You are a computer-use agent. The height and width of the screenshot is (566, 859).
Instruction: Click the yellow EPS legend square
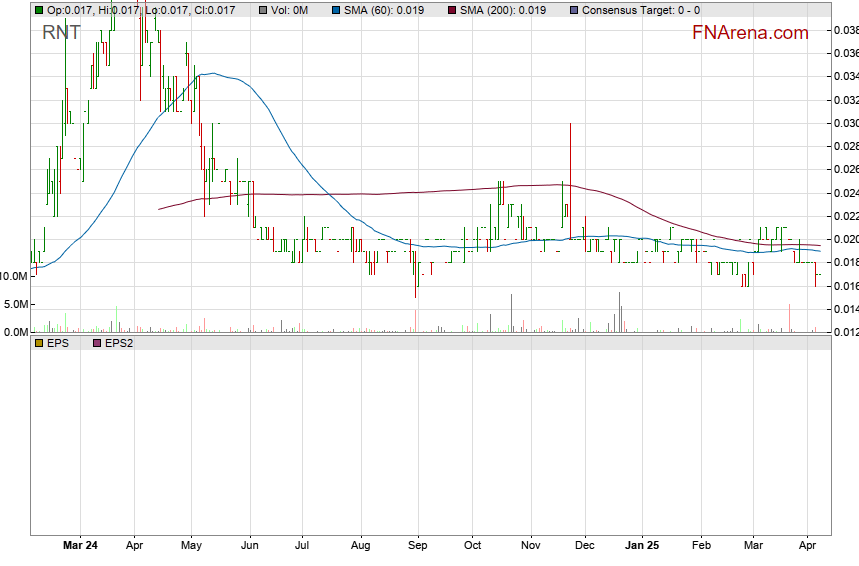click(x=39, y=342)
